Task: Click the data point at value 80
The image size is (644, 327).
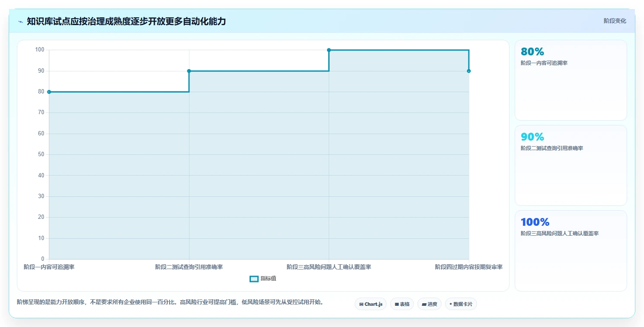Action: click(49, 92)
